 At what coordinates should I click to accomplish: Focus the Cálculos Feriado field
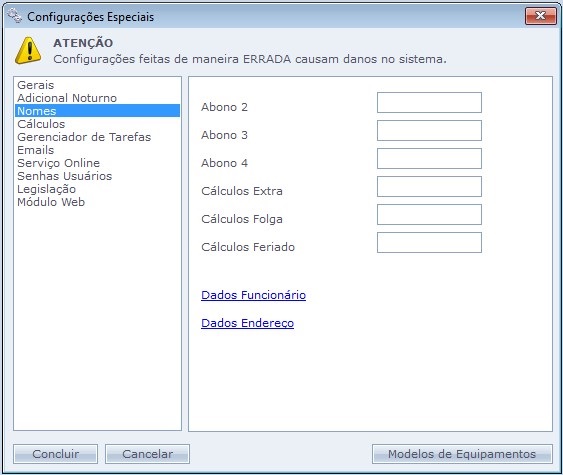(x=429, y=243)
